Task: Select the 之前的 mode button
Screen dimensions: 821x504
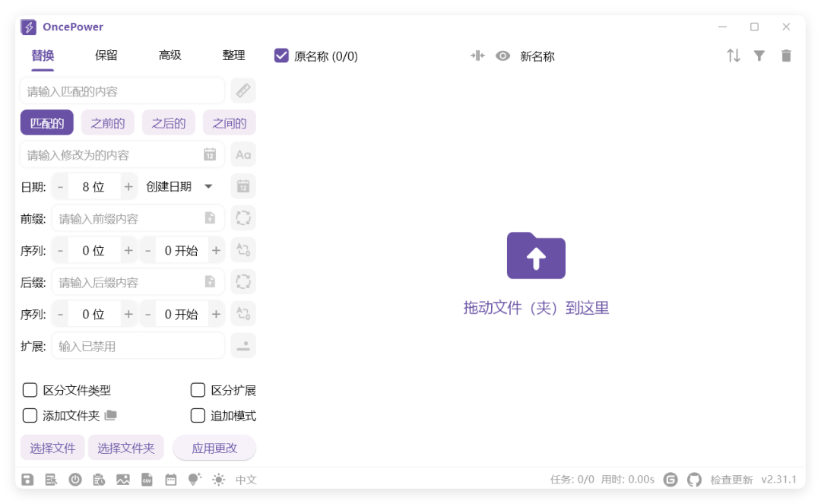Action: 108,123
